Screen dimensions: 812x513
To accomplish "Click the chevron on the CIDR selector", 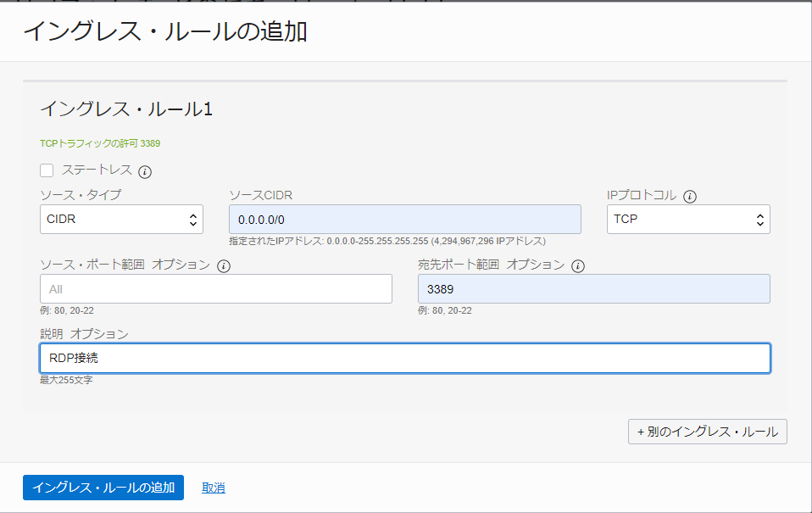I will [194, 219].
